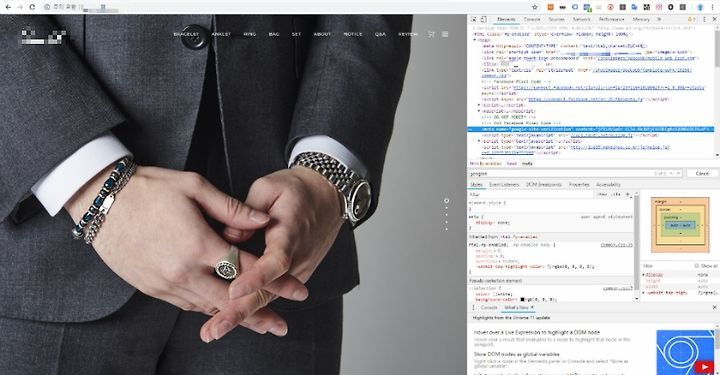The image size is (720, 375).
Task: Open the Q&A page link
Action: tap(380, 34)
